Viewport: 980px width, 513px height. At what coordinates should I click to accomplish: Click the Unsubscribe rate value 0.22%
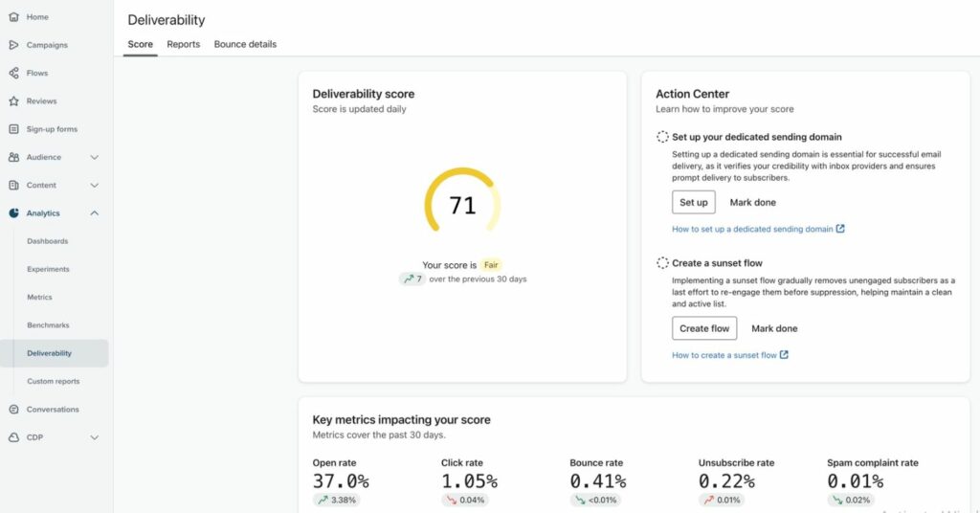click(x=727, y=481)
